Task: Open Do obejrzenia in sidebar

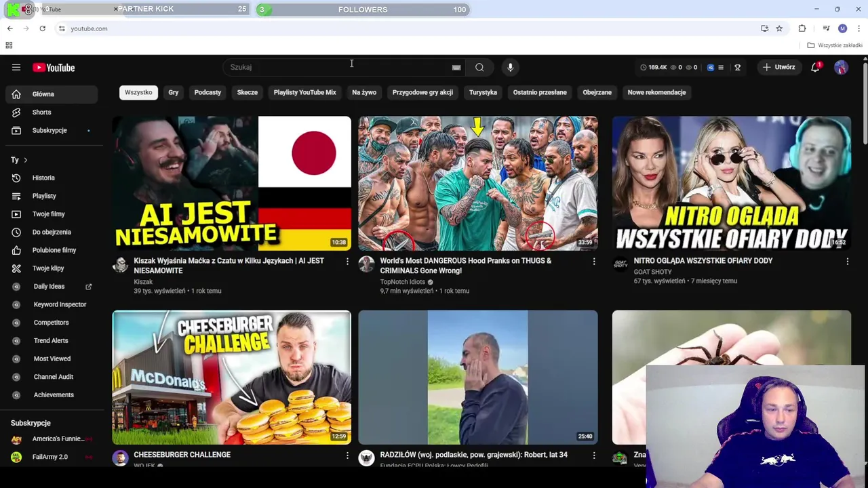Action: (x=52, y=232)
